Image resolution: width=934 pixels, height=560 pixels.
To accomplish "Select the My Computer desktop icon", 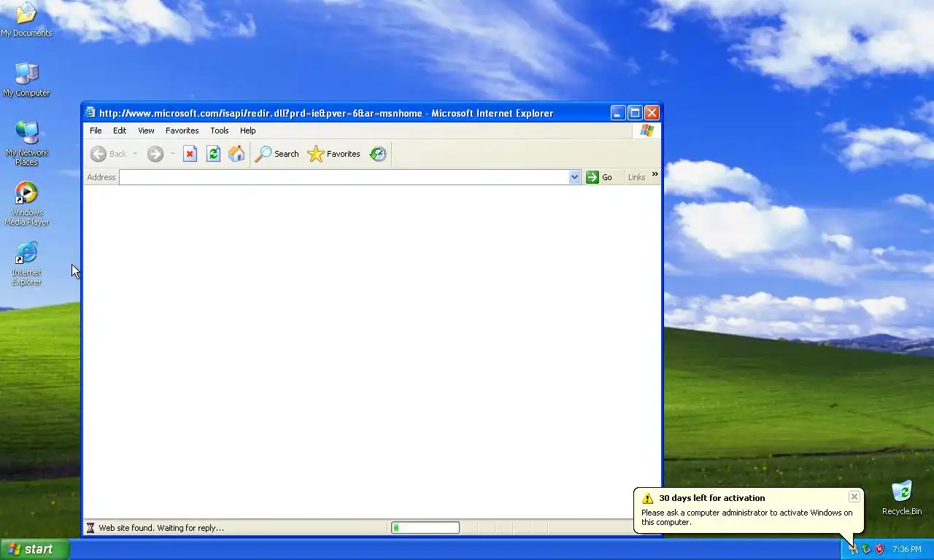I will (26, 79).
